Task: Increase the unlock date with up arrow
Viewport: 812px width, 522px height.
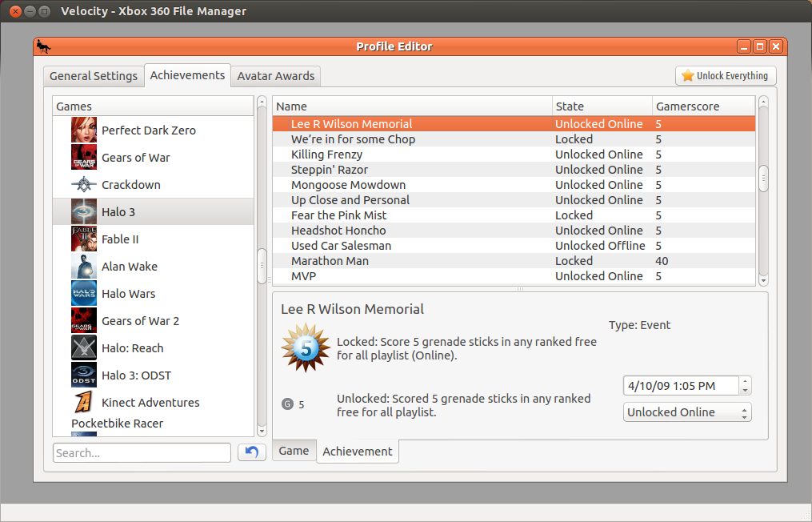Action: [x=745, y=381]
